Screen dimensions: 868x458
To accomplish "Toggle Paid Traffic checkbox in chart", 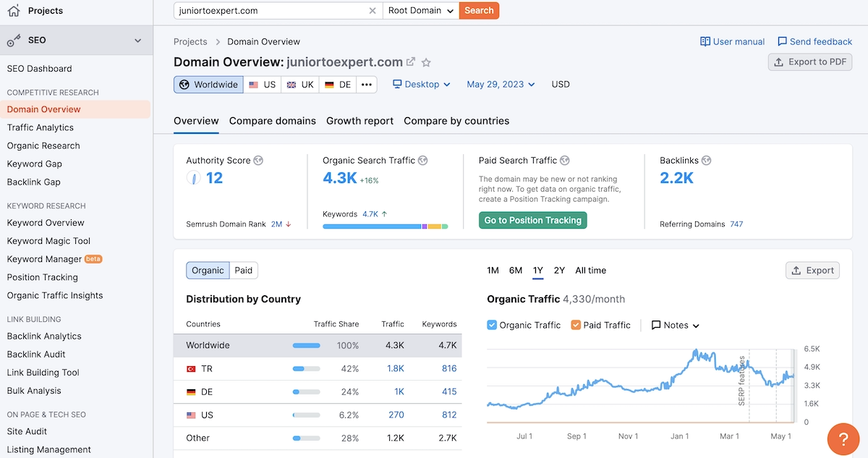I will 576,326.
